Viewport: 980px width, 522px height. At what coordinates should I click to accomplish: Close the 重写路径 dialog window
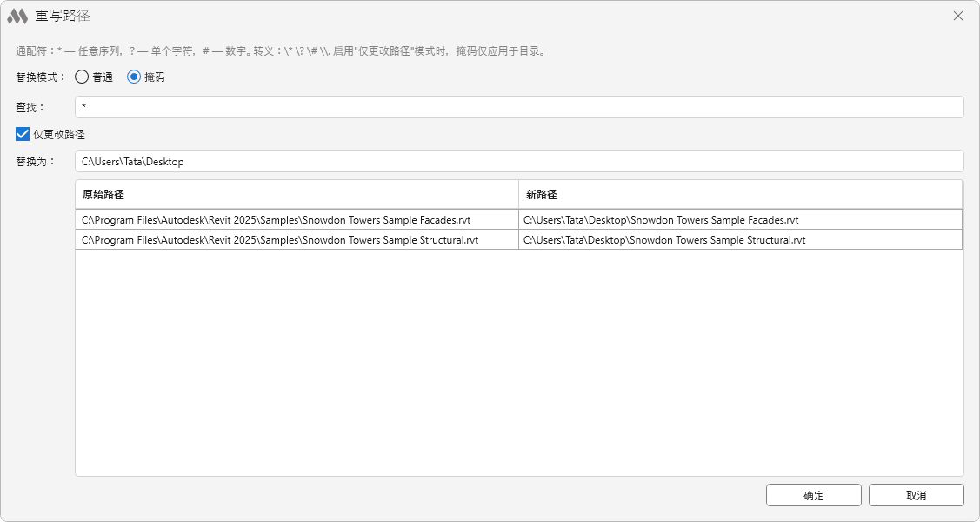(958, 16)
